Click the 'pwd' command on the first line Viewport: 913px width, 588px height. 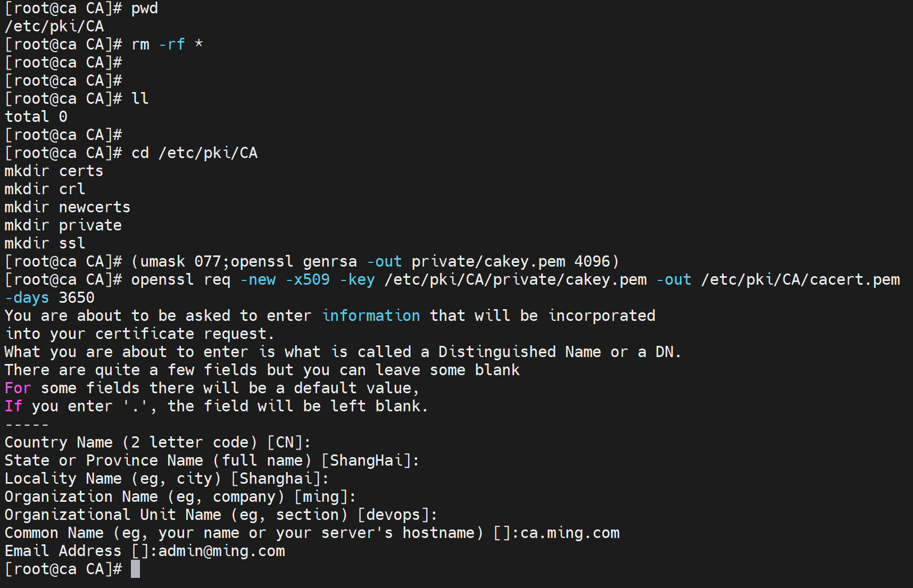[x=145, y=9]
